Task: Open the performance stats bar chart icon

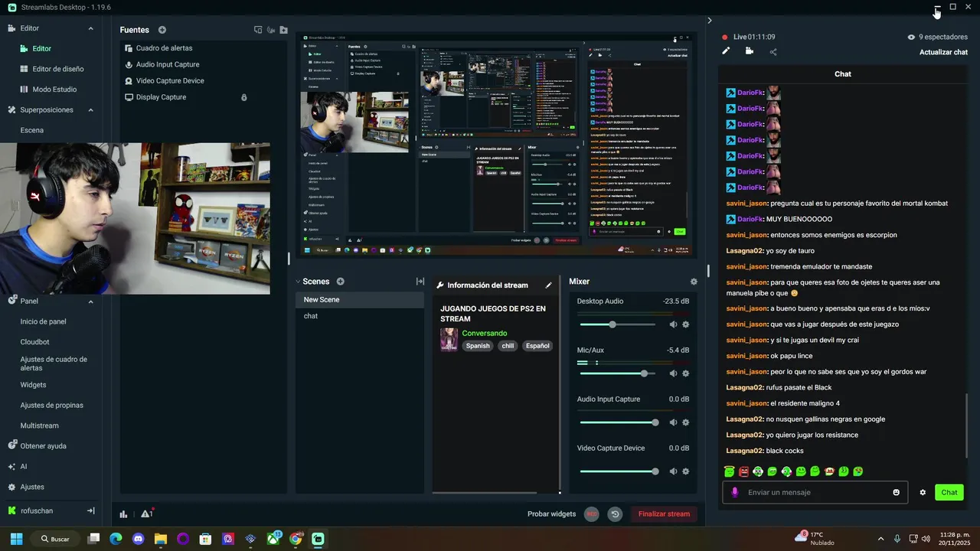Action: 123,514
